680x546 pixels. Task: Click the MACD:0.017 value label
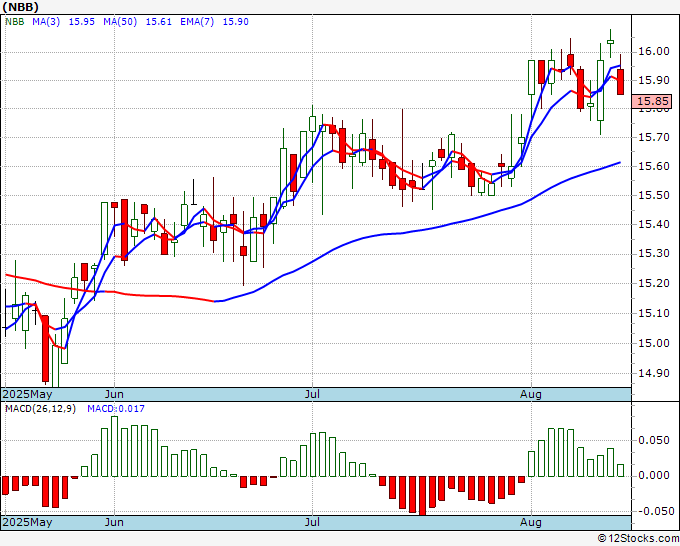tap(116, 409)
